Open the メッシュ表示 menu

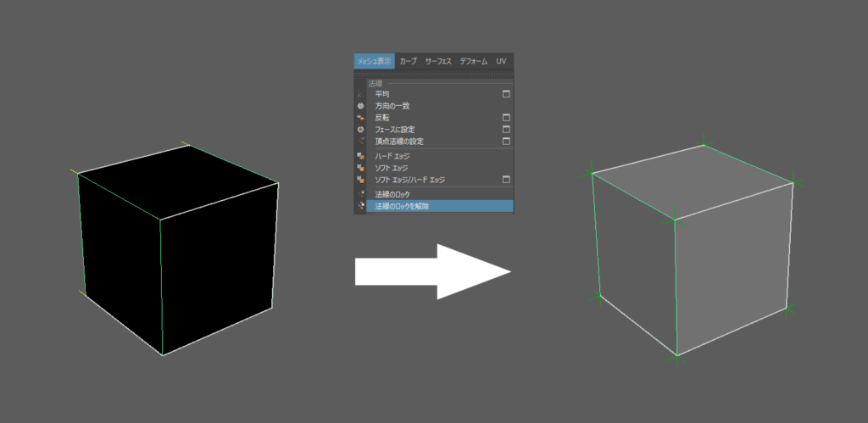tap(374, 61)
